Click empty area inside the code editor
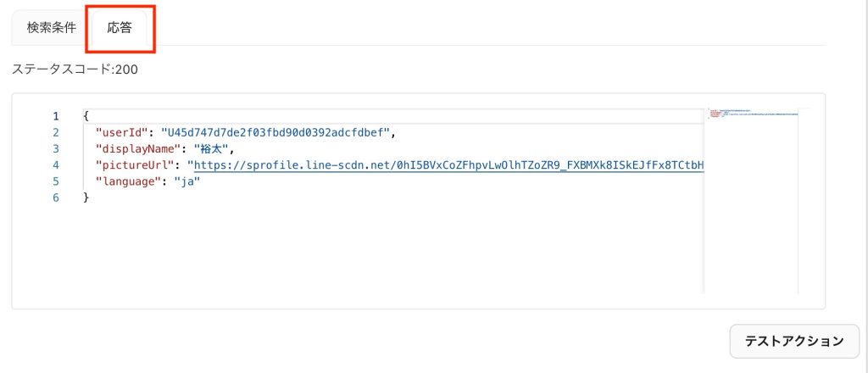This screenshot has width=868, height=373. pyautogui.click(x=387, y=249)
